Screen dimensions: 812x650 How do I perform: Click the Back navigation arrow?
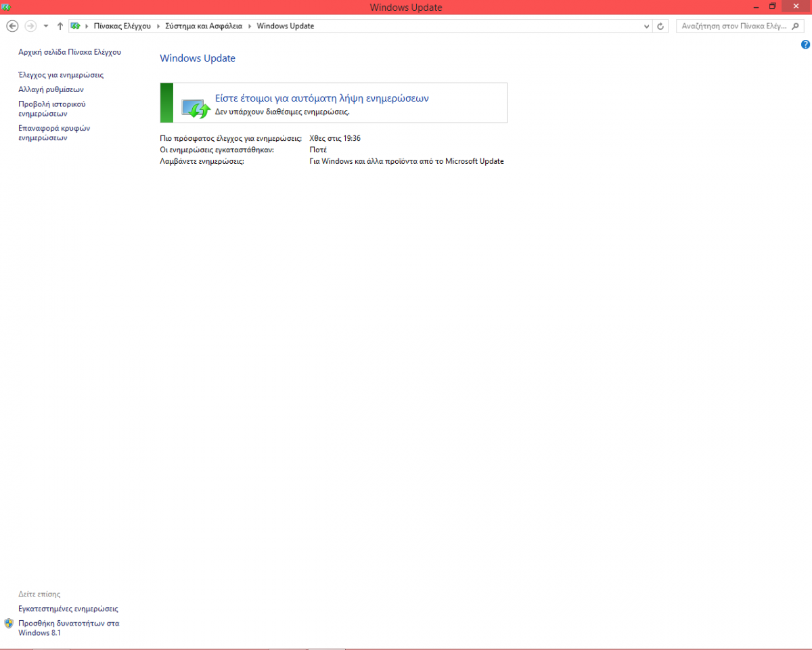tap(12, 26)
